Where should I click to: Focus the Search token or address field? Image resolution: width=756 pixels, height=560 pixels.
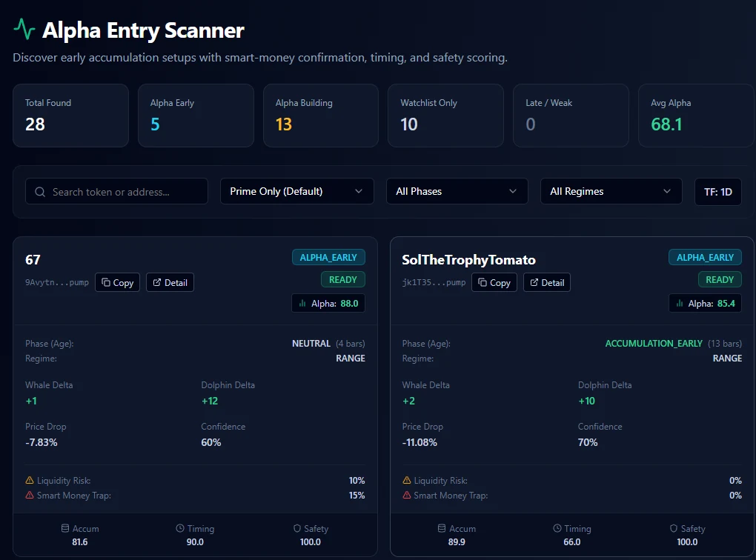(x=116, y=192)
